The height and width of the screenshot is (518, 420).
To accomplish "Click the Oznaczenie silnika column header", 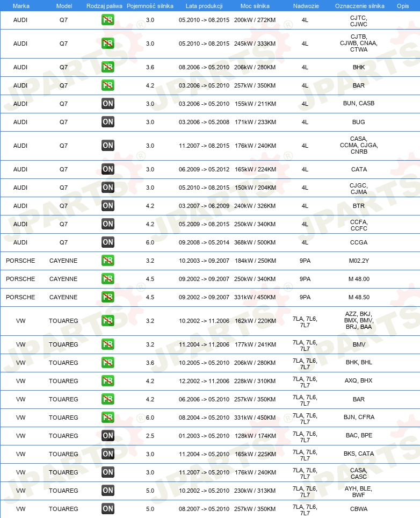I will 359,6.
